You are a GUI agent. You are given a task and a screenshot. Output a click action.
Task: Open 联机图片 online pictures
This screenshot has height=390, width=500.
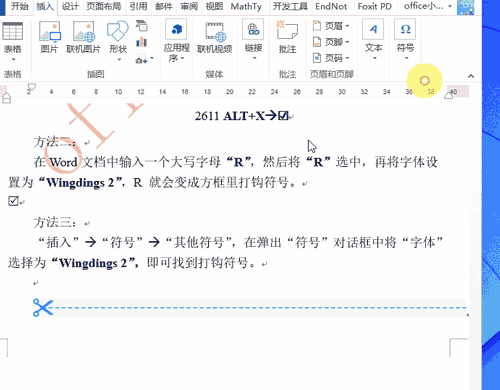pyautogui.click(x=83, y=32)
